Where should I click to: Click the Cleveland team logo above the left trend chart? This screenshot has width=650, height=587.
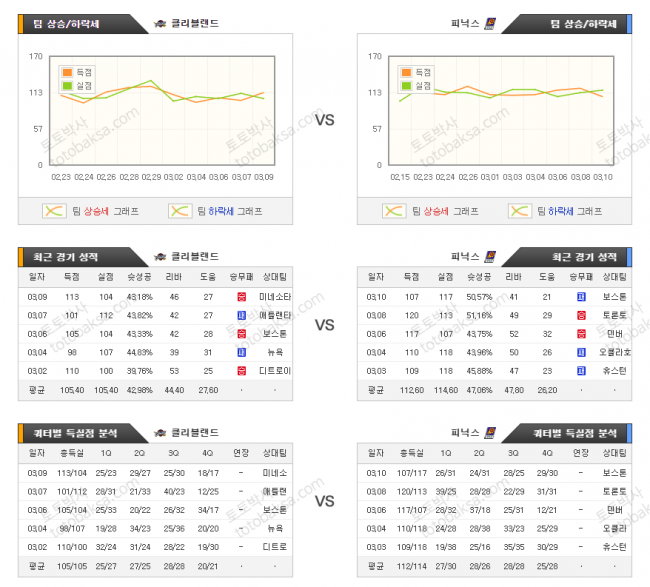coord(161,23)
